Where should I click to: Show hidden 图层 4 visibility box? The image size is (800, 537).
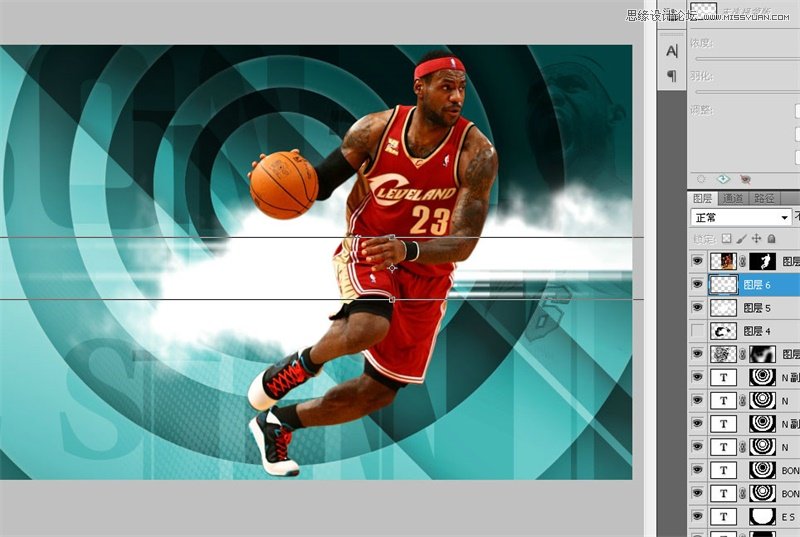[697, 331]
